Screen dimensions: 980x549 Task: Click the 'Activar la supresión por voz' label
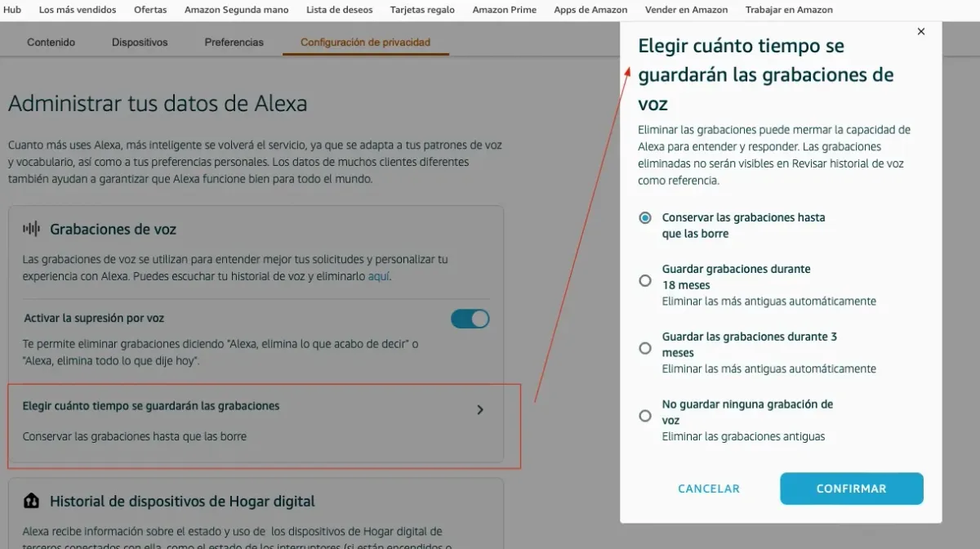pyautogui.click(x=94, y=318)
